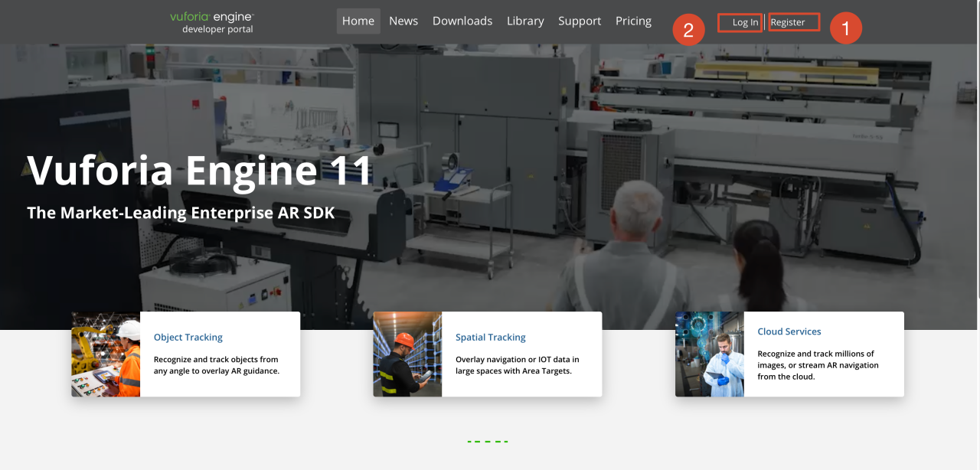Open the Spatial Tracking card title
Image resolution: width=980 pixels, height=470 pixels.
pyautogui.click(x=491, y=337)
